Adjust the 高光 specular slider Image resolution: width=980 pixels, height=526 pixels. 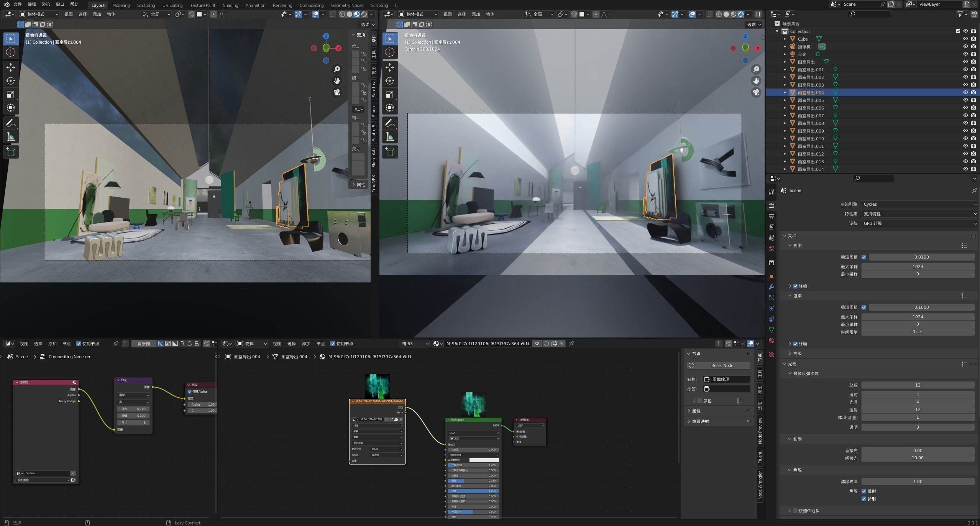(473, 481)
